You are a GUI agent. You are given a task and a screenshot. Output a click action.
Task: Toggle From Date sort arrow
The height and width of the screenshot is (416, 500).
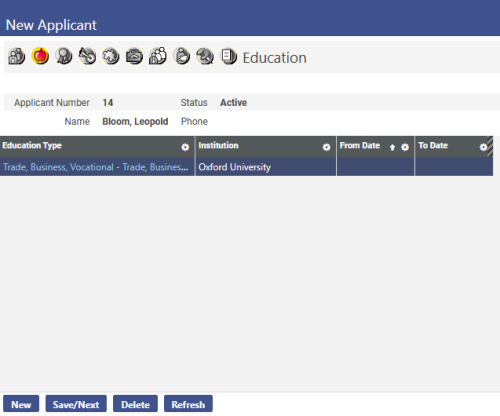(392, 147)
